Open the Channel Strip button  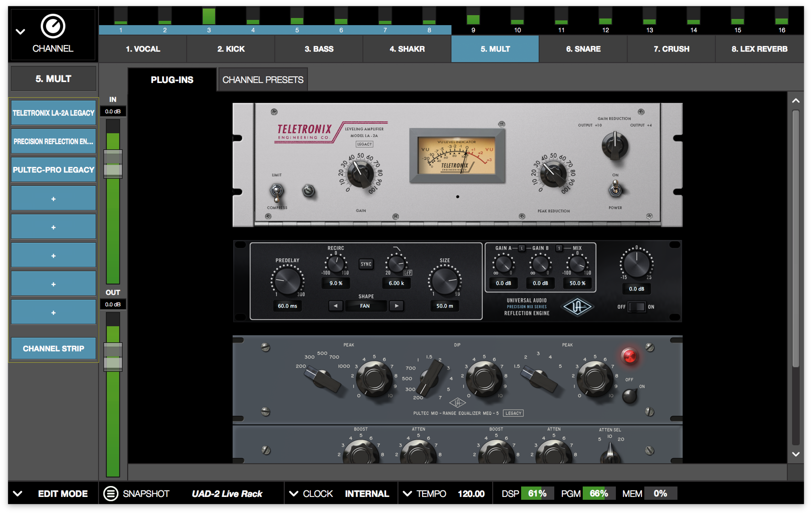[53, 348]
